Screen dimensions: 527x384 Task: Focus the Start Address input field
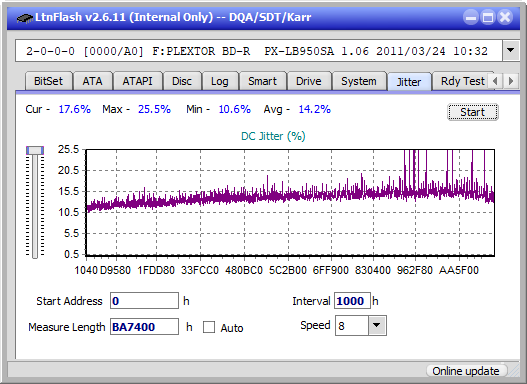(144, 301)
